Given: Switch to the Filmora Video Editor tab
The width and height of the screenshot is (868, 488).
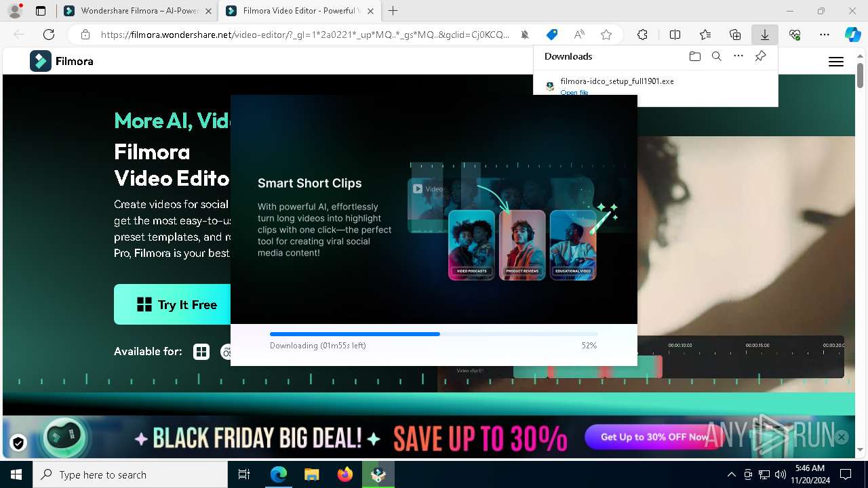Looking at the screenshot, I should [298, 11].
